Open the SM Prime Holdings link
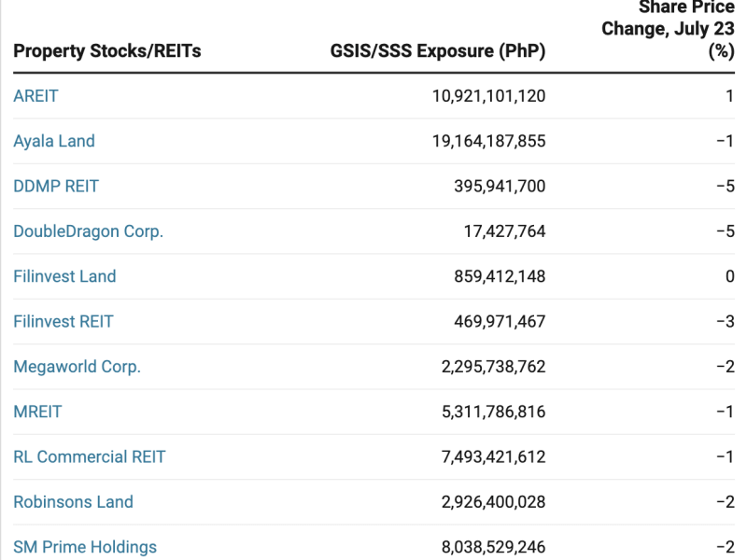 click(84, 547)
